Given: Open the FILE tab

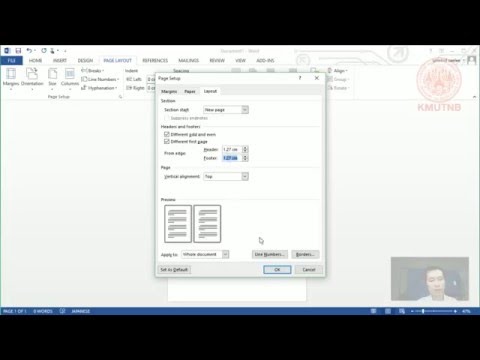Looking at the screenshot, I should pyautogui.click(x=11, y=60).
